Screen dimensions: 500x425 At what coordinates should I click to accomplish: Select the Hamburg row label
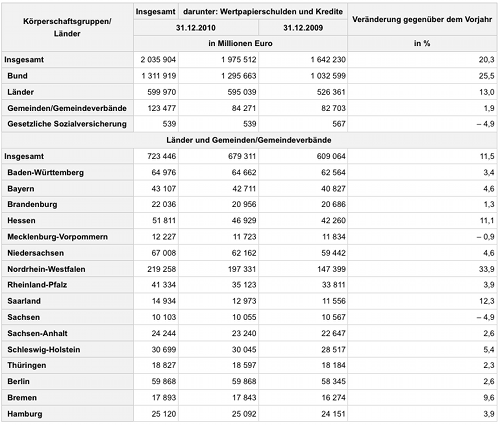25,414
